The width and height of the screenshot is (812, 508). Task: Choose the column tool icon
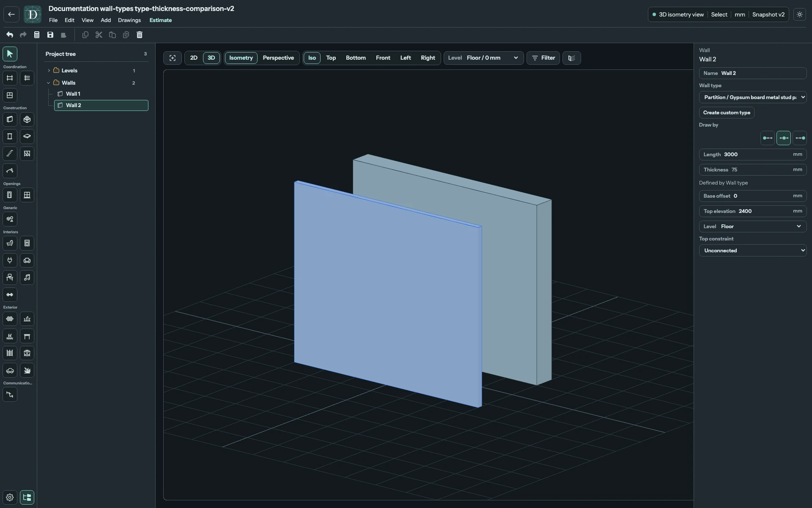pos(10,136)
